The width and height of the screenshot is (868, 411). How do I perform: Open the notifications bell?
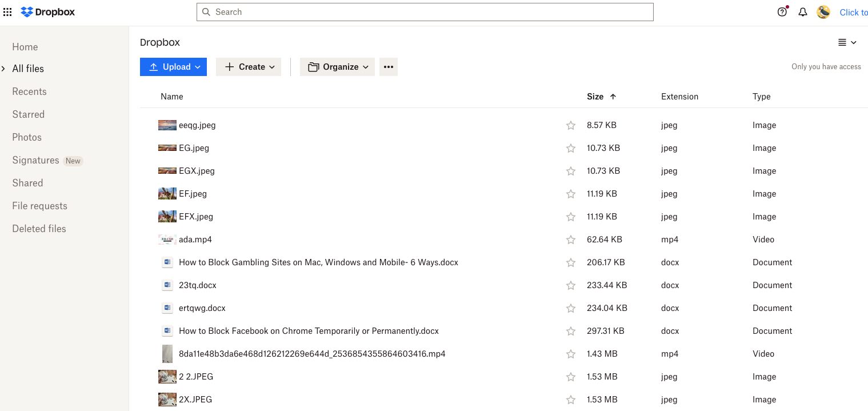(x=803, y=12)
